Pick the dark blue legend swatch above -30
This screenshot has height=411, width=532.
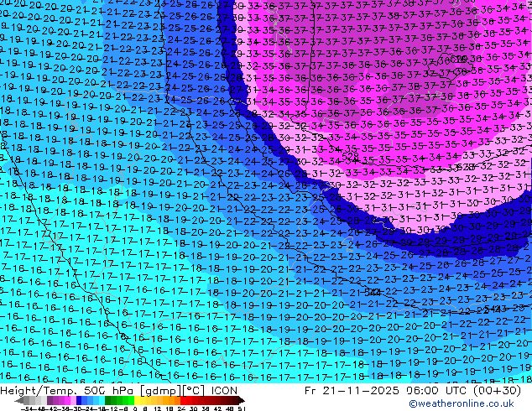(x=79, y=400)
